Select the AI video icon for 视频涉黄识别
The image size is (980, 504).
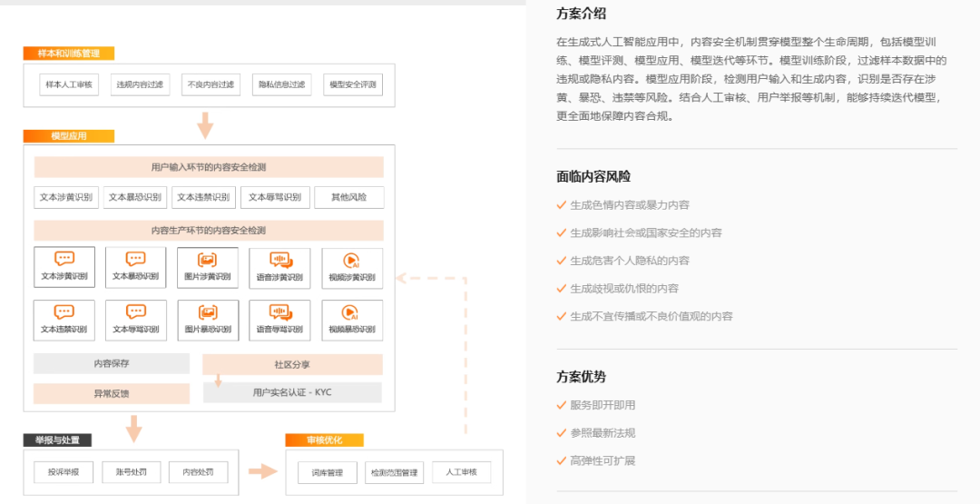(x=351, y=260)
